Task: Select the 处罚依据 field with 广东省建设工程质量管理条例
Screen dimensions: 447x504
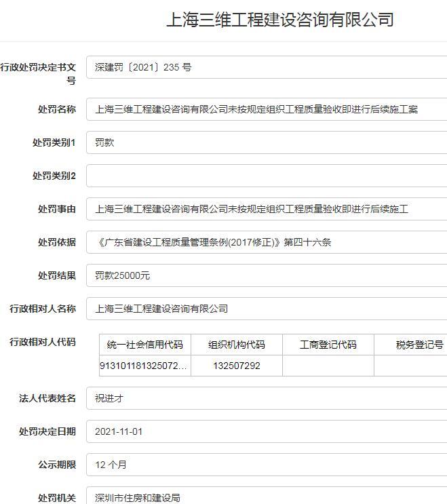Action: point(267,242)
